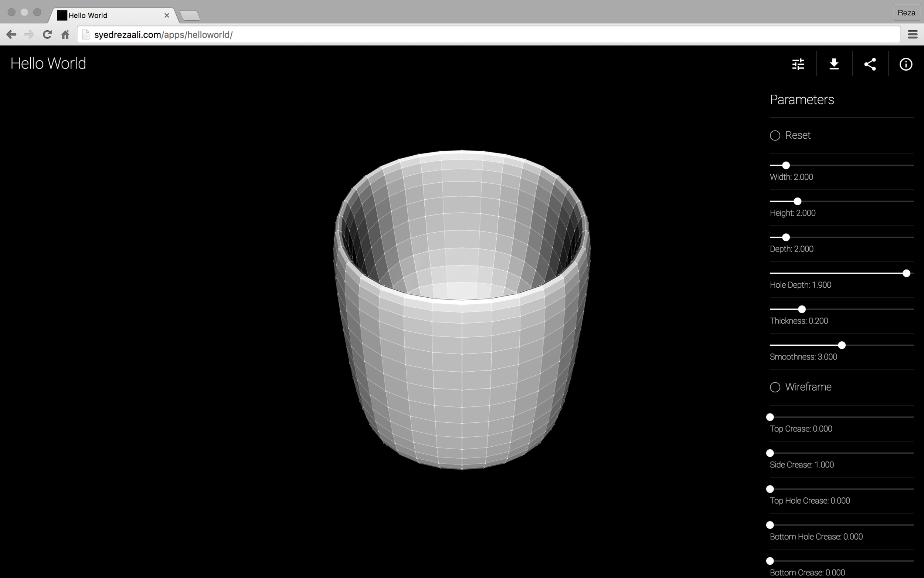Open the share icon
The width and height of the screenshot is (924, 578).
(x=870, y=64)
